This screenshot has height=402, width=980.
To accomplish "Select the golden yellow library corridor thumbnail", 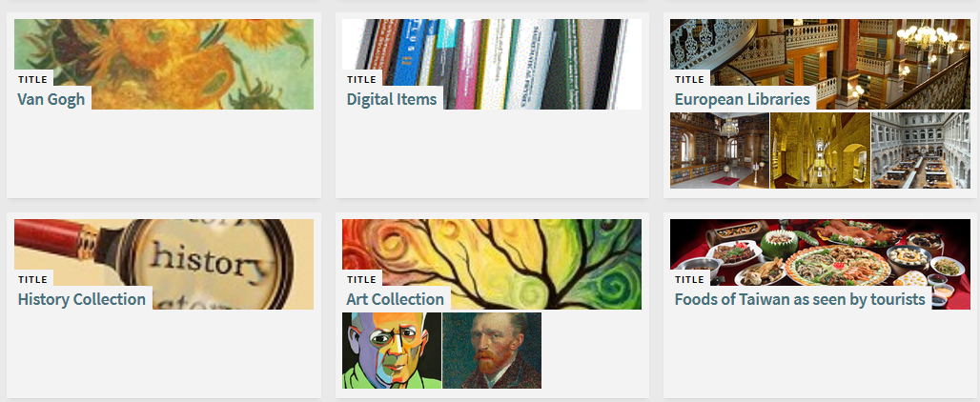I will click(x=820, y=151).
